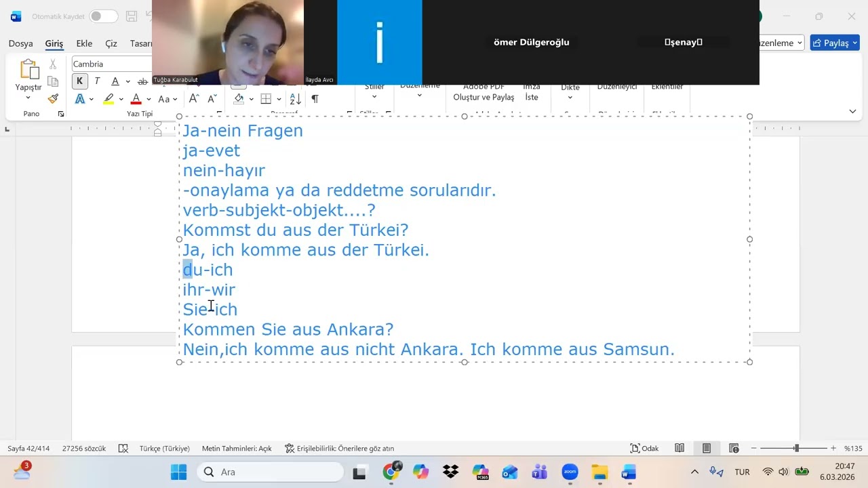Image resolution: width=868 pixels, height=488 pixels.
Task: Switch to the Çiz ribbon tab
Action: (x=111, y=43)
